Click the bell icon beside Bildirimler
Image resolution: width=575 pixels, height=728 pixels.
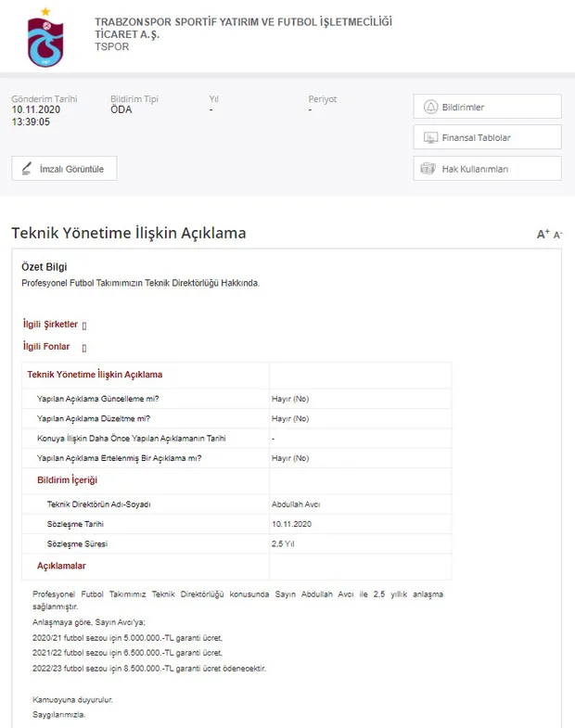(x=429, y=107)
